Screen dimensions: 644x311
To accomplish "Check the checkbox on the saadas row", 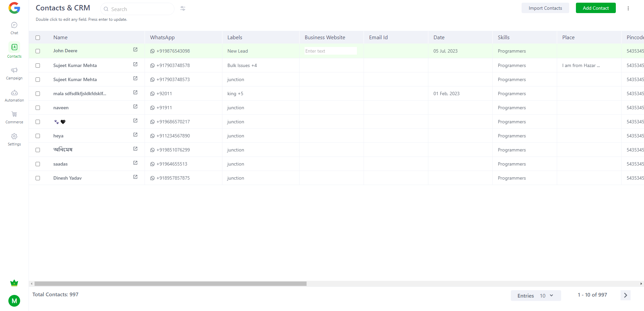I will click(38, 164).
